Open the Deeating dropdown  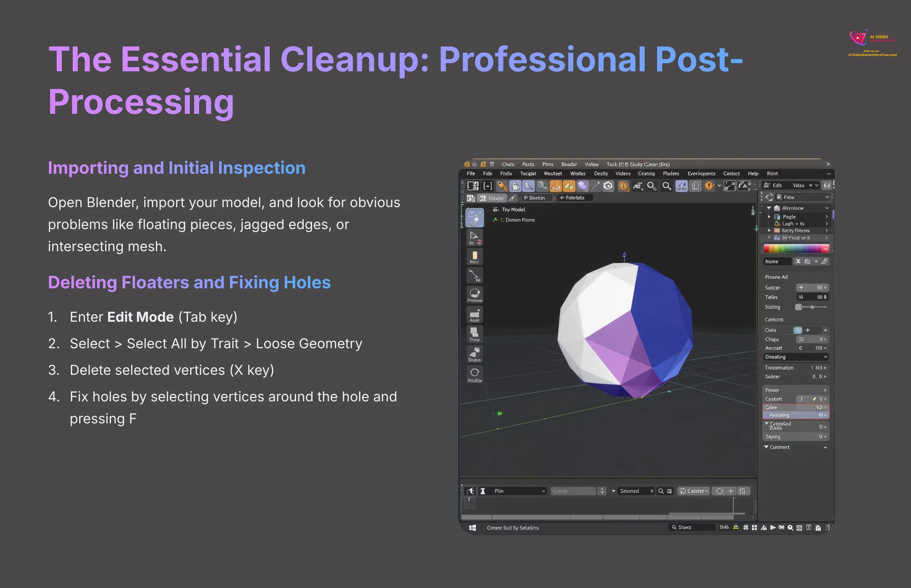[796, 357]
